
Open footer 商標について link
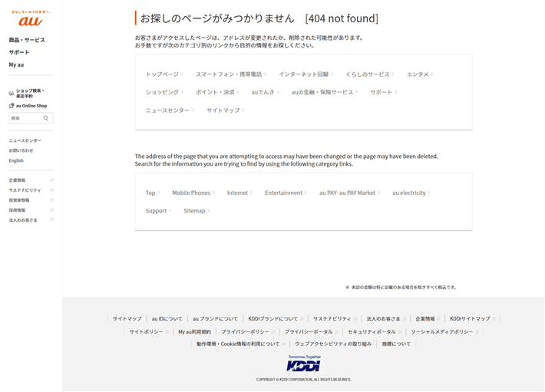396,344
